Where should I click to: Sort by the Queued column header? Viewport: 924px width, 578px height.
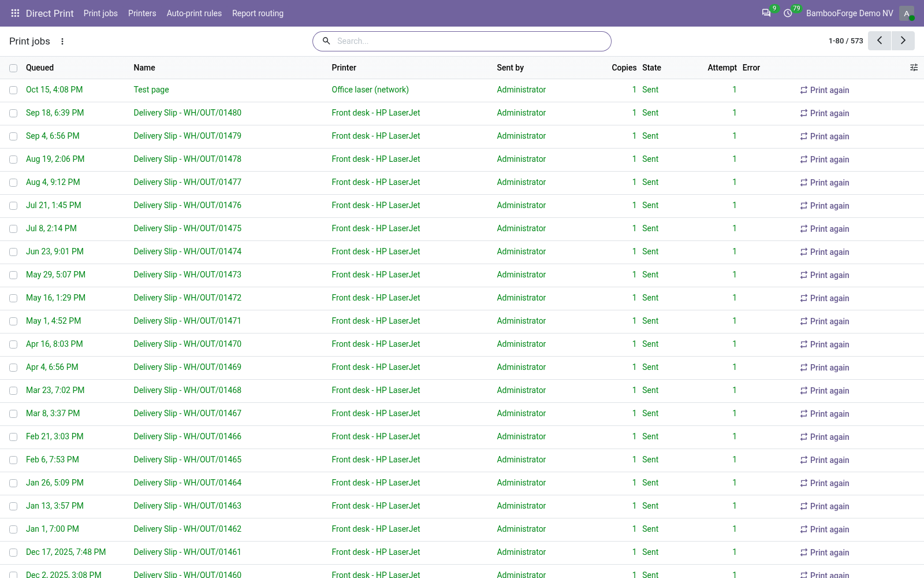(x=40, y=68)
